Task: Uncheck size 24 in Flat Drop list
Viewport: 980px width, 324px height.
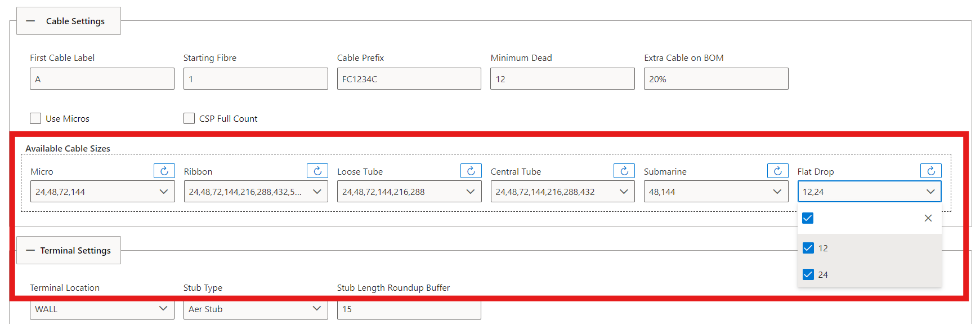Action: [x=808, y=274]
